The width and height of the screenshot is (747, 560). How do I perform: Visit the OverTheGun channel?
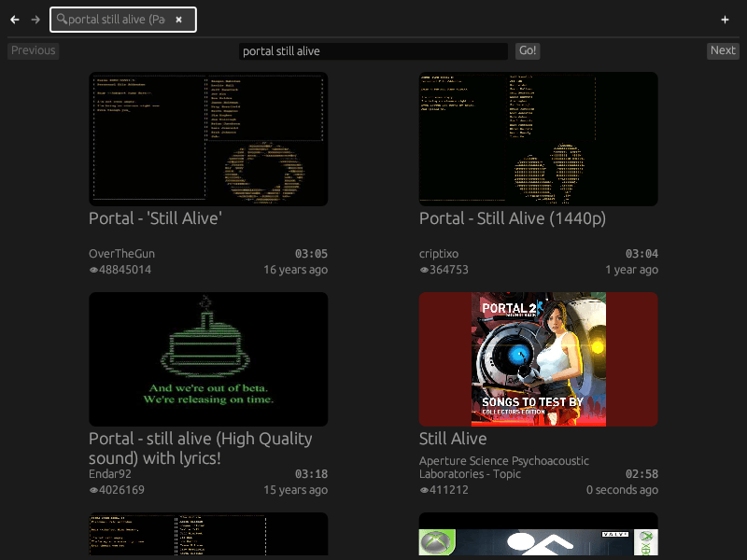coord(122,254)
